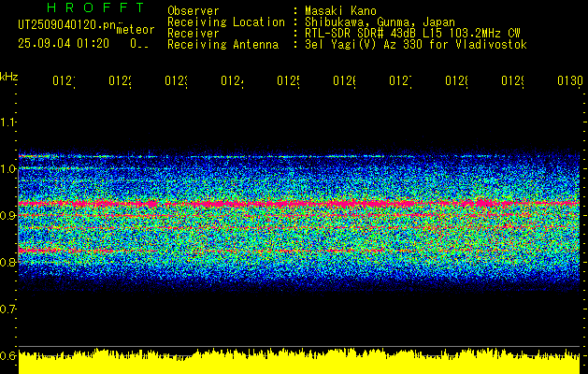
Task: Click the 3el Yagi antenna description
Action: 416,45
